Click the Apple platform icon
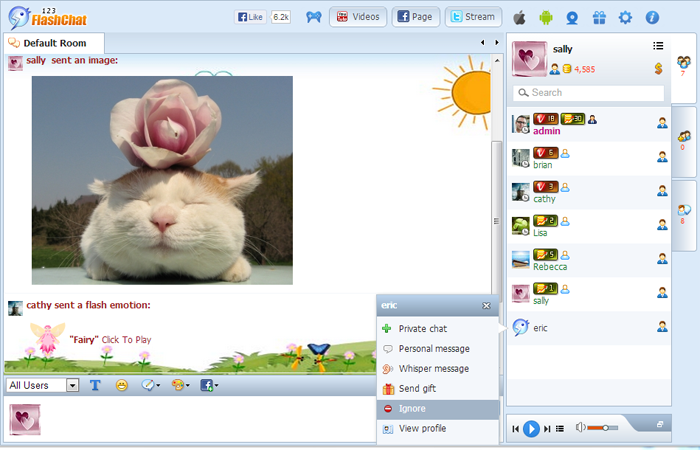Image resolution: width=700 pixels, height=450 pixels. (519, 17)
